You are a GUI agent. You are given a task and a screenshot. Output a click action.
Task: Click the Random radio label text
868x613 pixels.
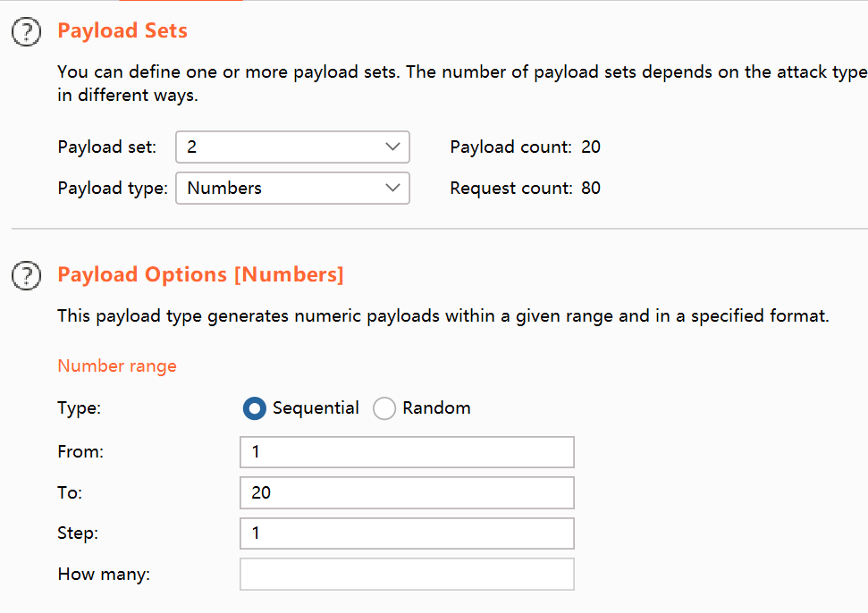coord(436,407)
